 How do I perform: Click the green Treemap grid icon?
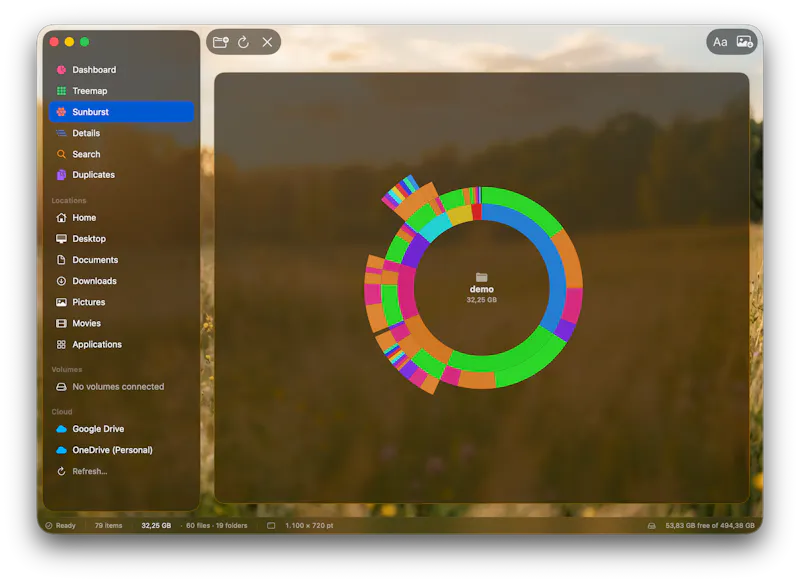click(x=61, y=91)
